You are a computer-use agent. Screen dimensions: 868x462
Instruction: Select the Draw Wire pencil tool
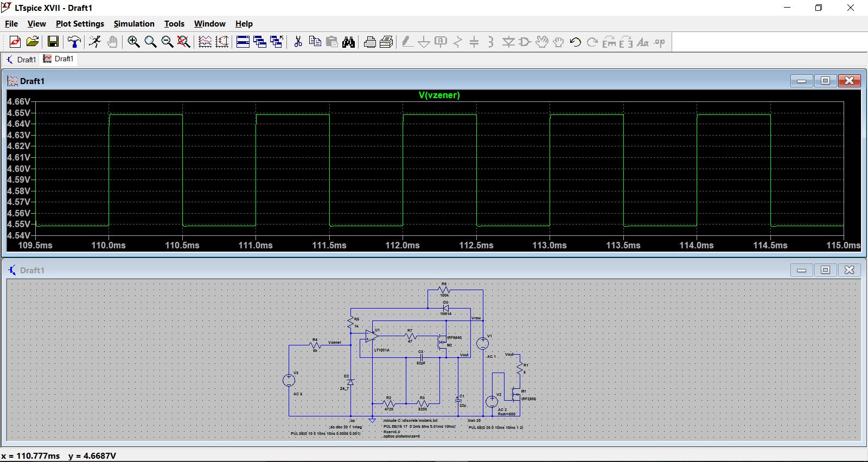(x=407, y=42)
